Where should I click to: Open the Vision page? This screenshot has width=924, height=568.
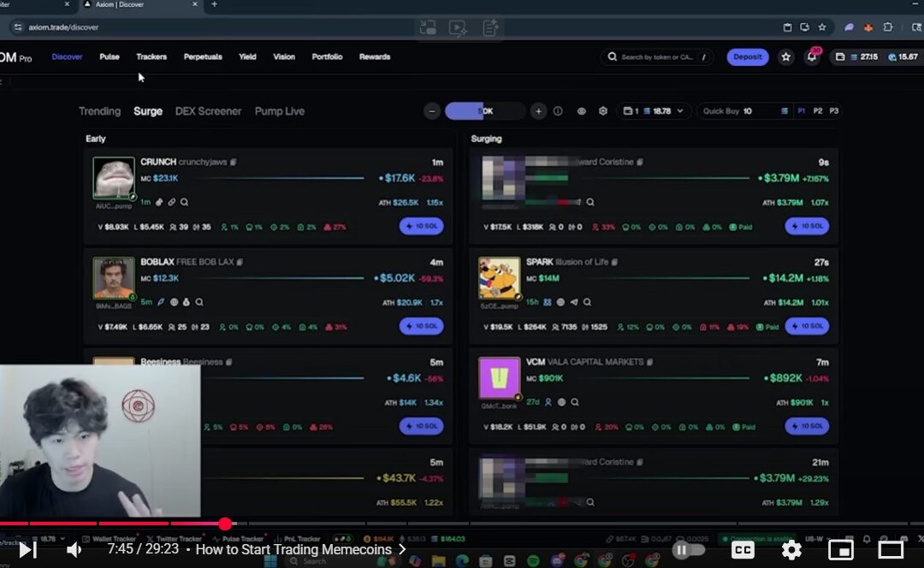click(284, 56)
